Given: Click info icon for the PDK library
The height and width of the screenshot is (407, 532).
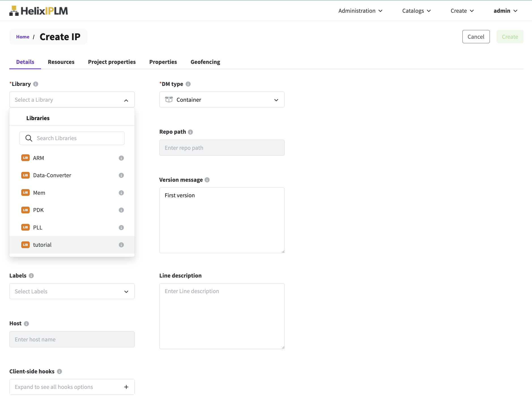Looking at the screenshot, I should point(121,210).
